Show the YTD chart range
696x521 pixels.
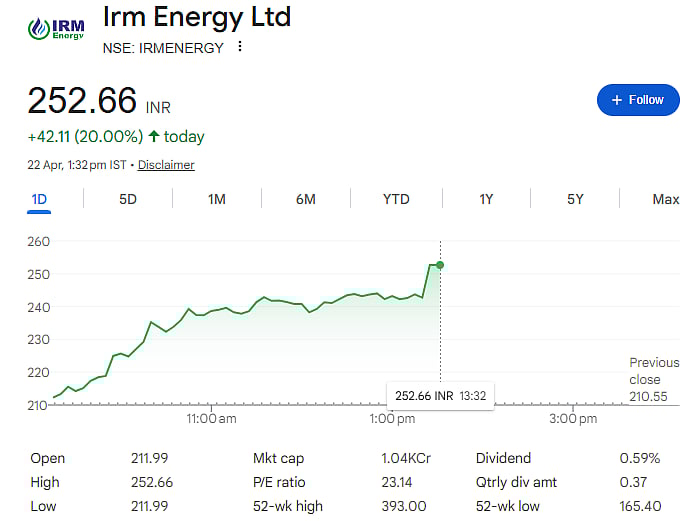(396, 199)
